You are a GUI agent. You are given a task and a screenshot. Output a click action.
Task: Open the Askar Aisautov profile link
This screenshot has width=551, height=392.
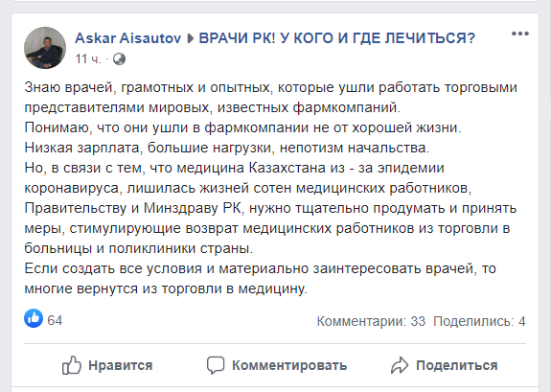[127, 38]
